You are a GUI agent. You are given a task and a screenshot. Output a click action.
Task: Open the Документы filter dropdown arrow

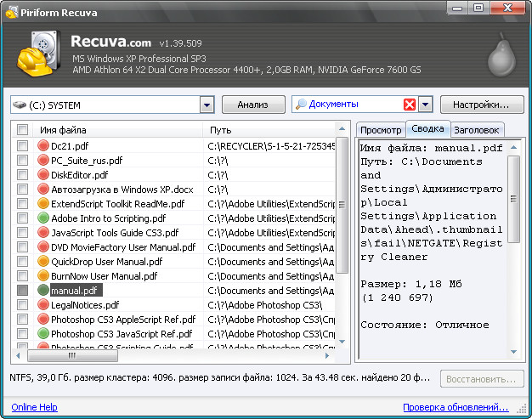click(x=426, y=105)
